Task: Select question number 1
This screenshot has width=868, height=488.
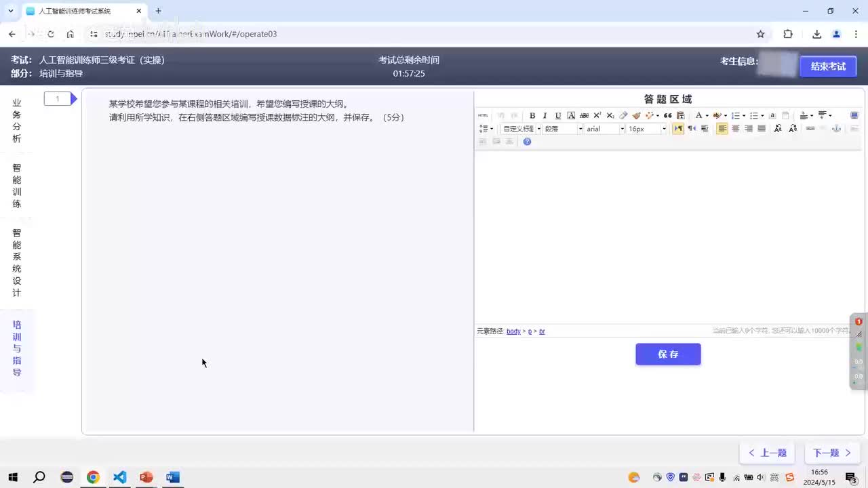Action: tap(57, 99)
